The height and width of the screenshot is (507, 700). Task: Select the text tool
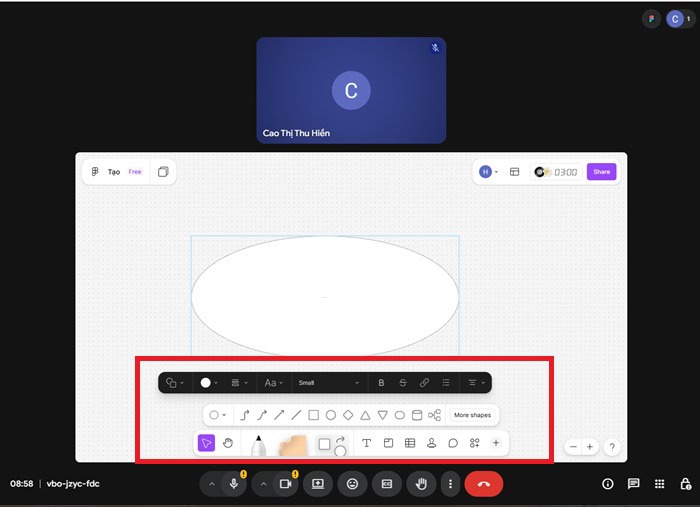pyautogui.click(x=366, y=443)
